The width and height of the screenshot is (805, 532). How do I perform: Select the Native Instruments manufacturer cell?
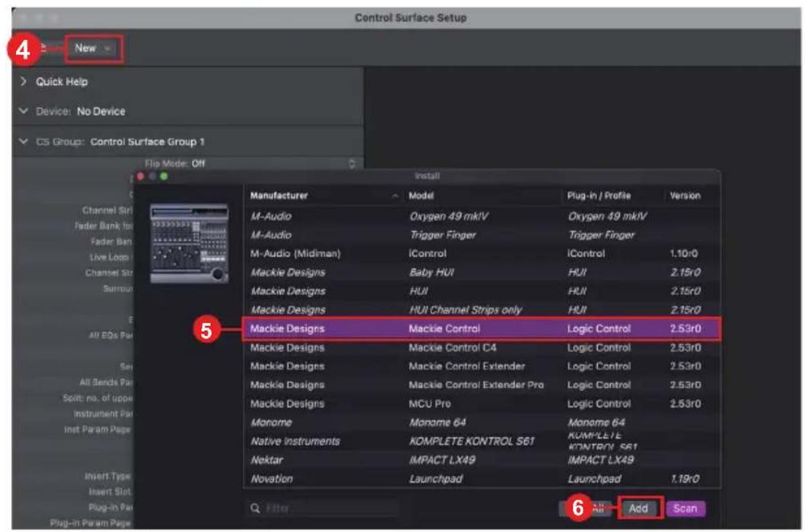[295, 441]
